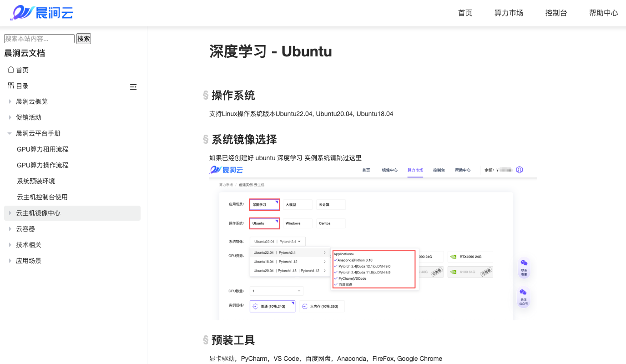Click the section anchor beside 预装工具
The image size is (626, 364).
pos(206,340)
